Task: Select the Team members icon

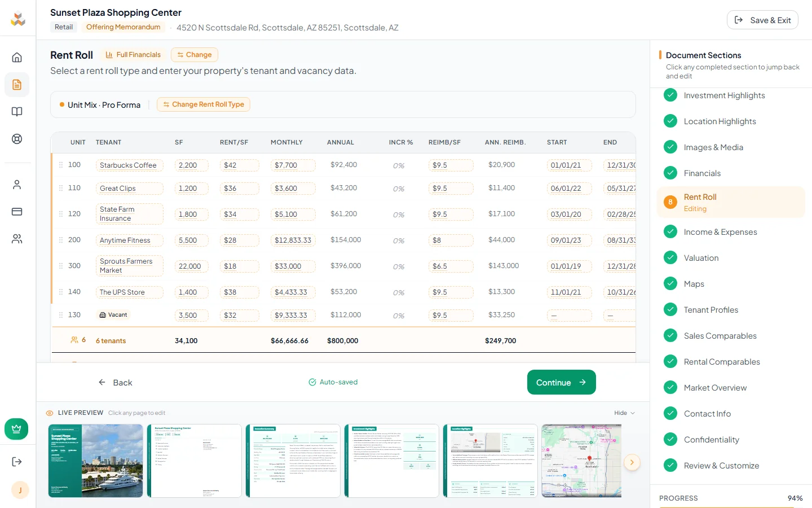Action: (17, 238)
